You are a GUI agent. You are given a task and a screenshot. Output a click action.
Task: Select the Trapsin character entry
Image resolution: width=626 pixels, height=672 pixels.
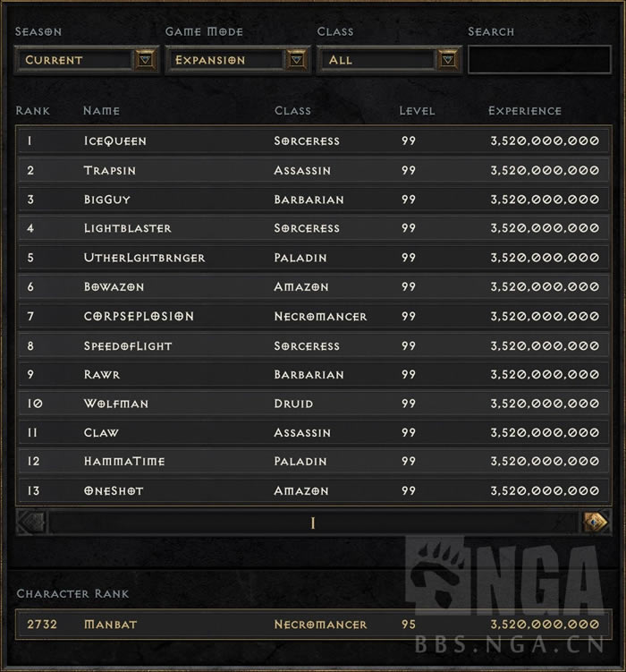point(312,170)
